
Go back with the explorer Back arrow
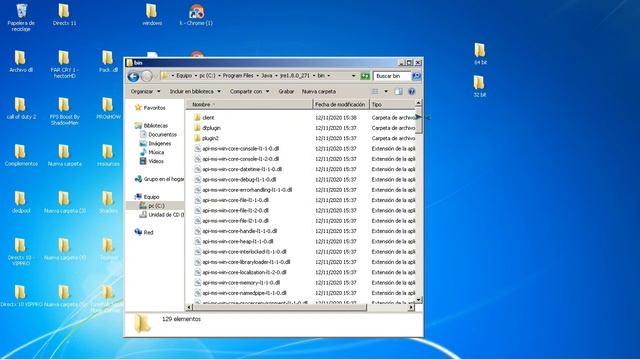133,76
